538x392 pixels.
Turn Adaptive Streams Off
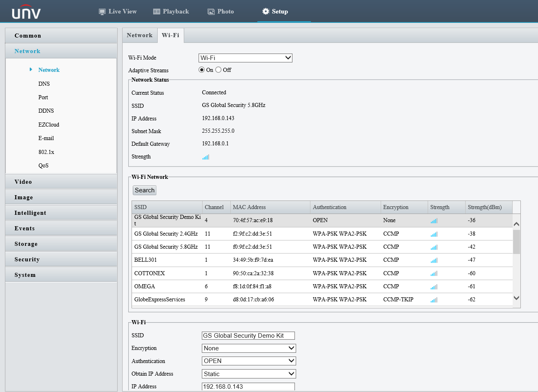click(218, 70)
